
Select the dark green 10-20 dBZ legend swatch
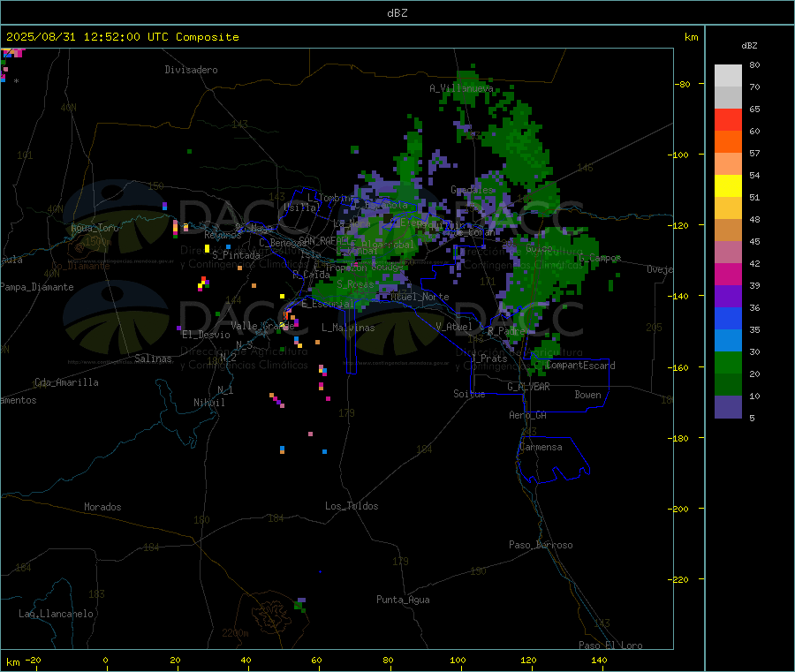pyautogui.click(x=728, y=385)
